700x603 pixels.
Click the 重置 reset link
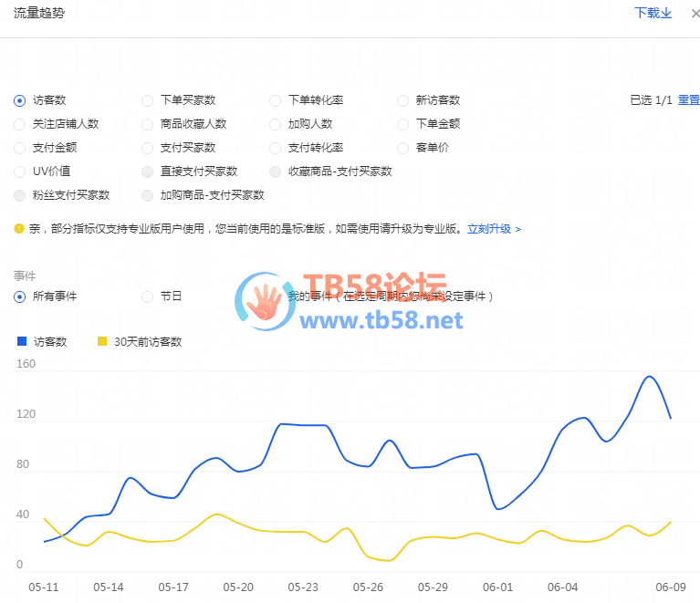pyautogui.click(x=688, y=100)
